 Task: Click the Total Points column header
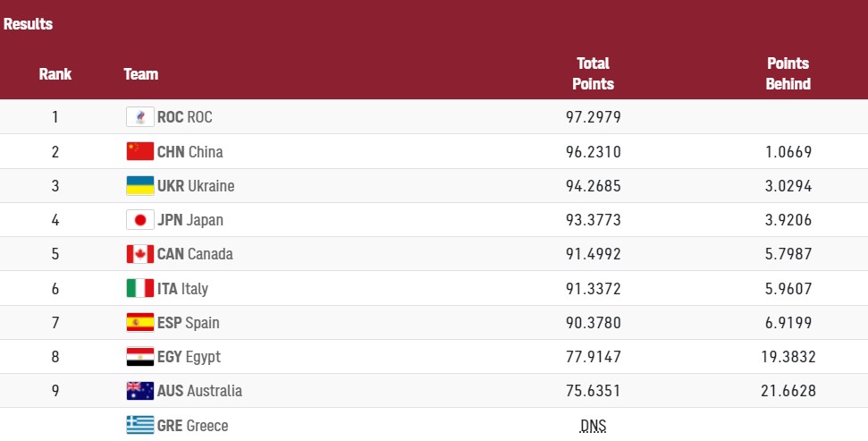tap(593, 73)
